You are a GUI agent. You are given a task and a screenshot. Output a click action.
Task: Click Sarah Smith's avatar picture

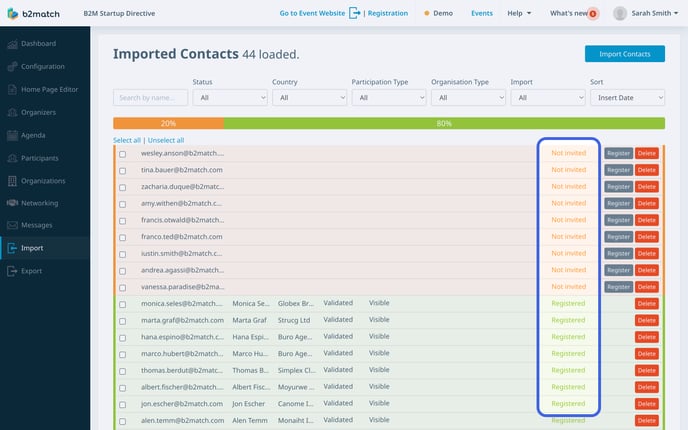coord(620,14)
